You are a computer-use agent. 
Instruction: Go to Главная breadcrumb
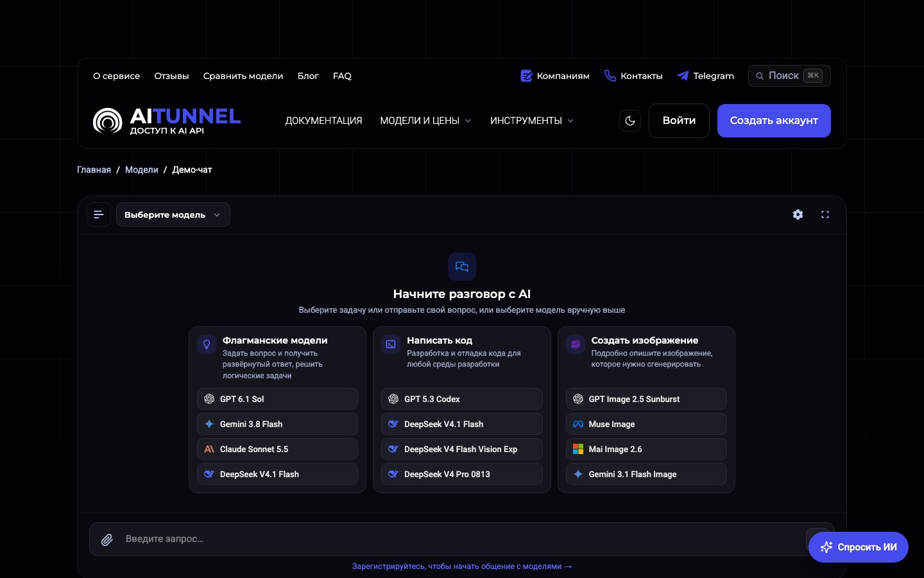click(x=94, y=170)
